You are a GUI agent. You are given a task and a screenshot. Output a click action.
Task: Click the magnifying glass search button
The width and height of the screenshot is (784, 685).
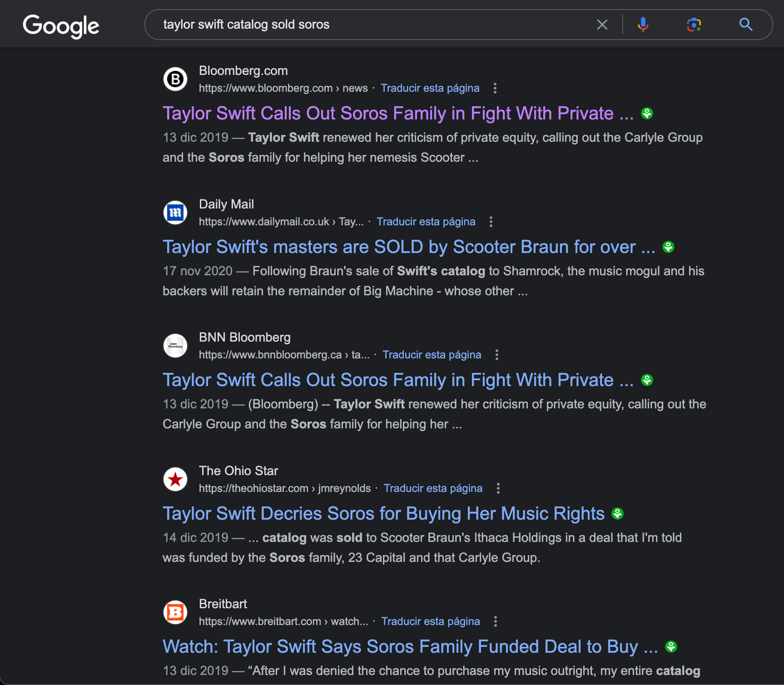(745, 25)
